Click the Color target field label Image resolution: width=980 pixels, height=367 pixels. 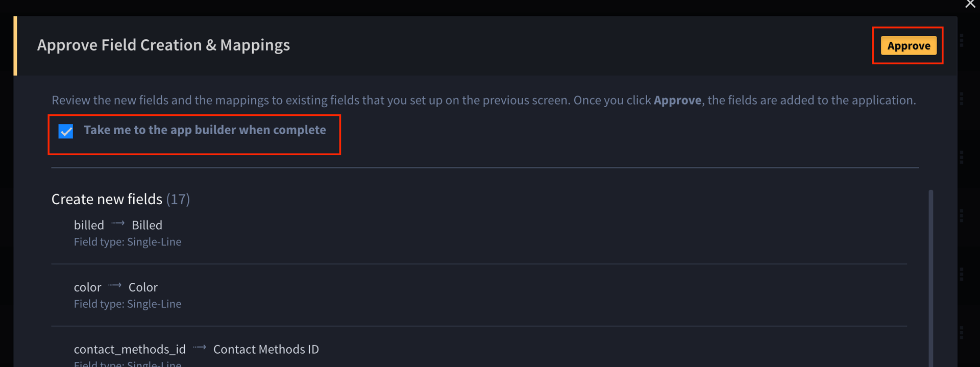(x=143, y=287)
